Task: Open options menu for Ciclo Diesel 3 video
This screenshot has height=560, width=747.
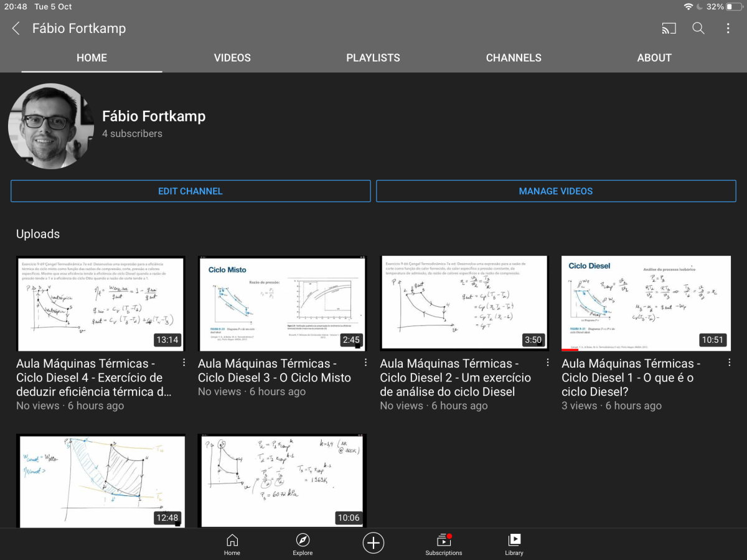Action: coord(365,363)
